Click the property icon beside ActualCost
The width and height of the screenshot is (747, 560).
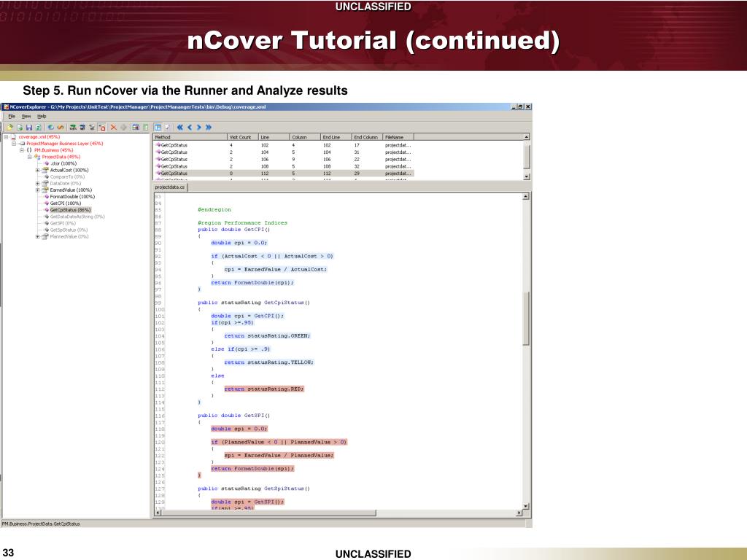point(44,170)
